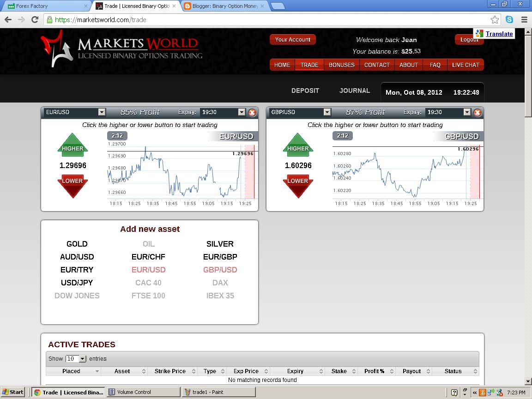Viewport: 532px width, 399px height.
Task: Click the page vertical scrollbar down arrow
Action: click(x=528, y=381)
